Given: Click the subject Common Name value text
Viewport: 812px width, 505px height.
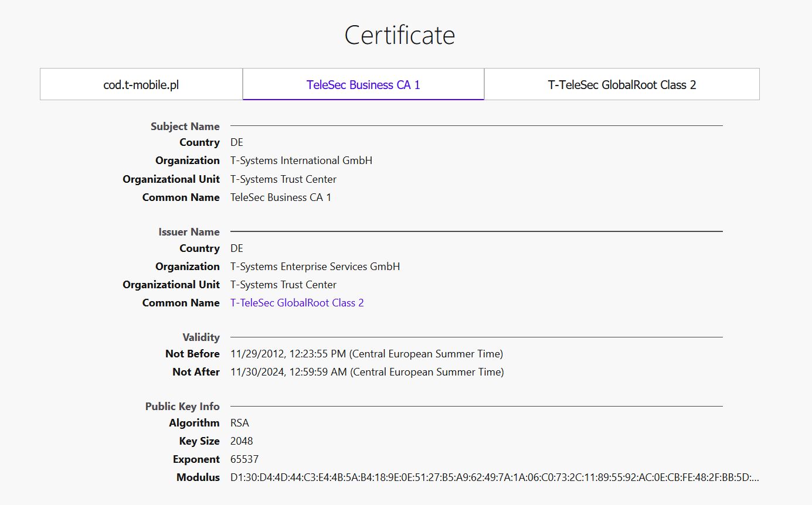Looking at the screenshot, I should (x=280, y=197).
